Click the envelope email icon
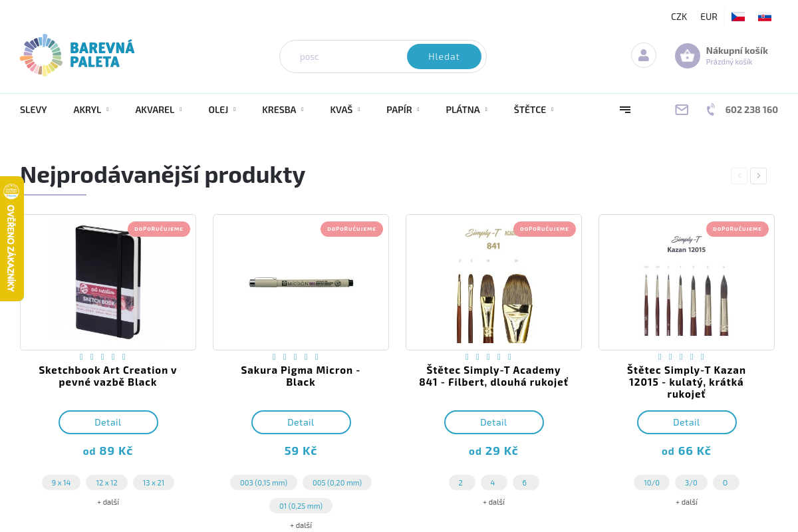The height and width of the screenshot is (532, 798). (682, 110)
